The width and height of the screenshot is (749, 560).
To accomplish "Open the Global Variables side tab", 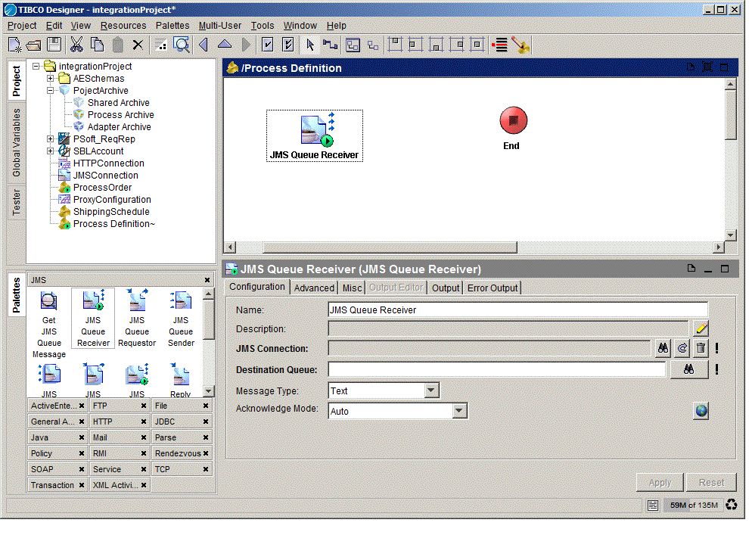I will click(x=17, y=142).
